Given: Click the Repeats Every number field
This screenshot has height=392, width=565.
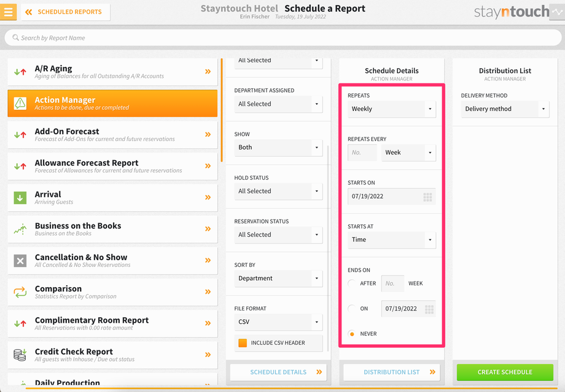Looking at the screenshot, I should coord(362,153).
